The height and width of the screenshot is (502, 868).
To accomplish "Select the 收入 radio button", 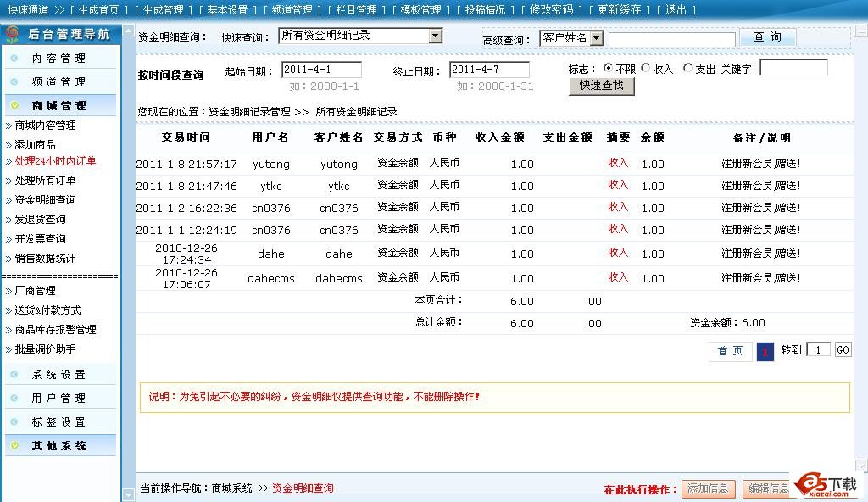I will 646,69.
